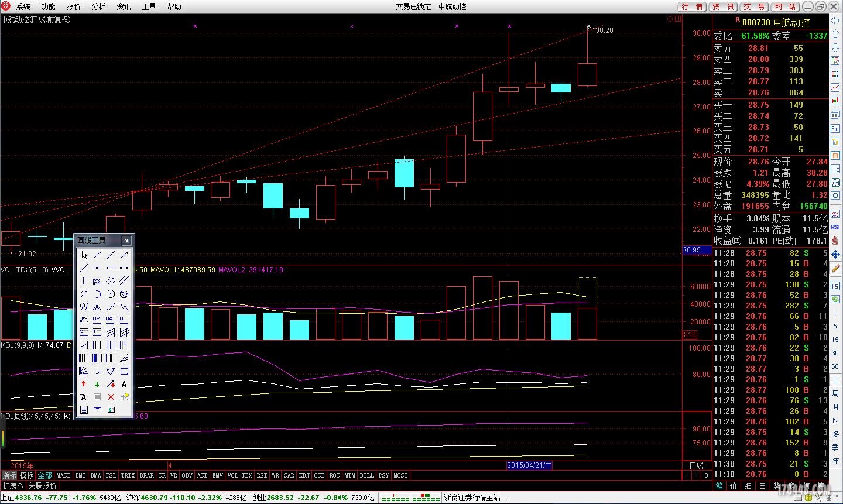
Task: Pick the percent line tool
Action: (84, 332)
